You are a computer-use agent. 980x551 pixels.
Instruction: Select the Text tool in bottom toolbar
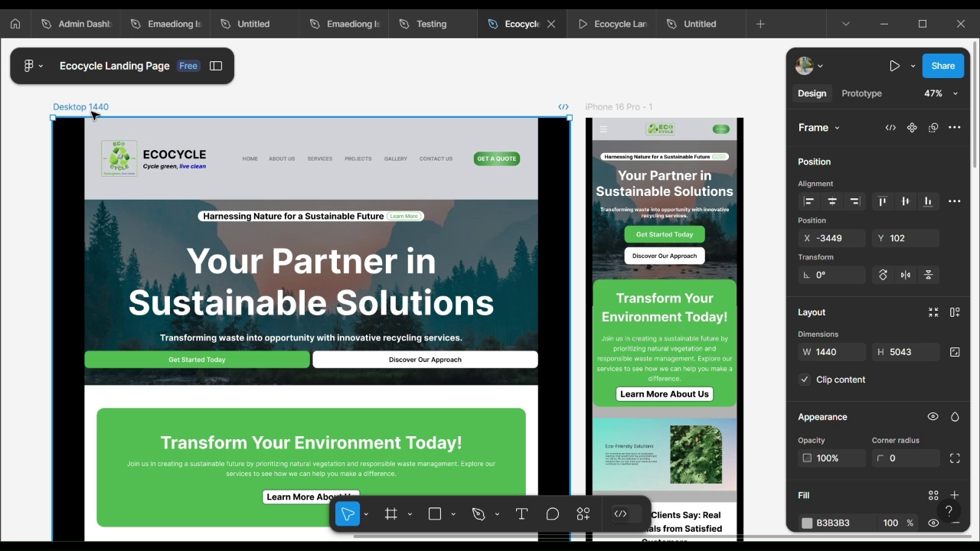click(x=521, y=514)
